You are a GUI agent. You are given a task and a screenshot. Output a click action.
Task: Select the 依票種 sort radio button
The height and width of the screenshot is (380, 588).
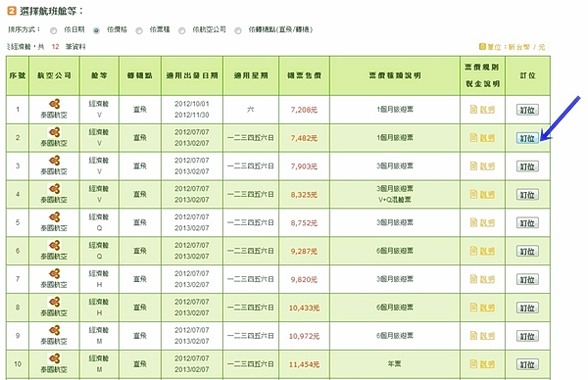(x=139, y=30)
